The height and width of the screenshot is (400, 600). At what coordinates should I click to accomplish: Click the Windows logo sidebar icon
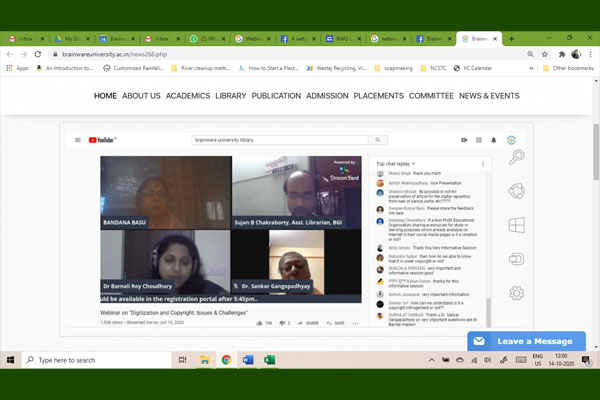516,225
